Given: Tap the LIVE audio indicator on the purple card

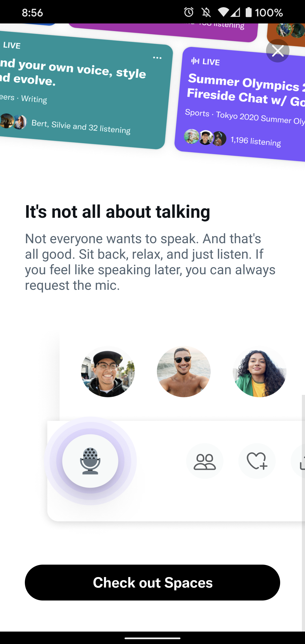Looking at the screenshot, I should (x=205, y=62).
